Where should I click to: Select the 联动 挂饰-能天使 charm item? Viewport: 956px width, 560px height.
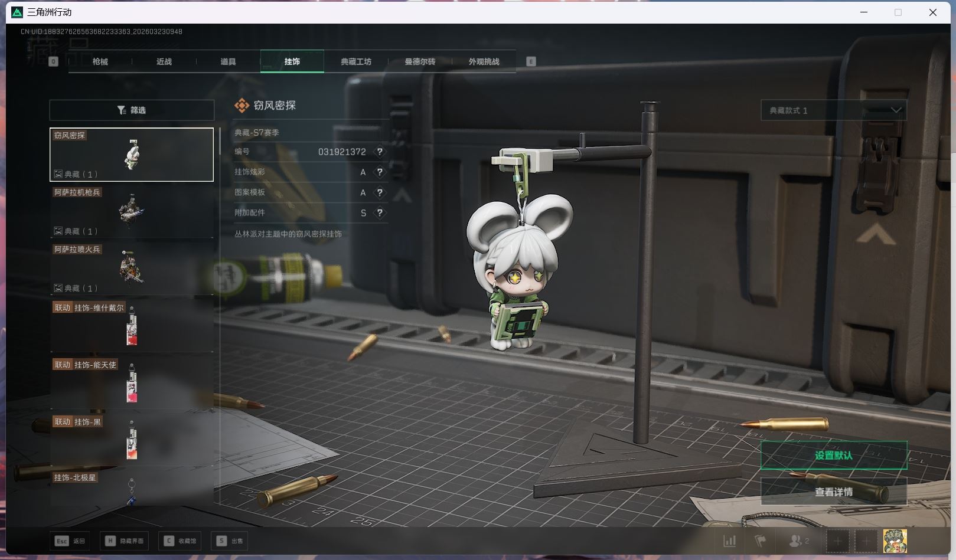click(132, 382)
